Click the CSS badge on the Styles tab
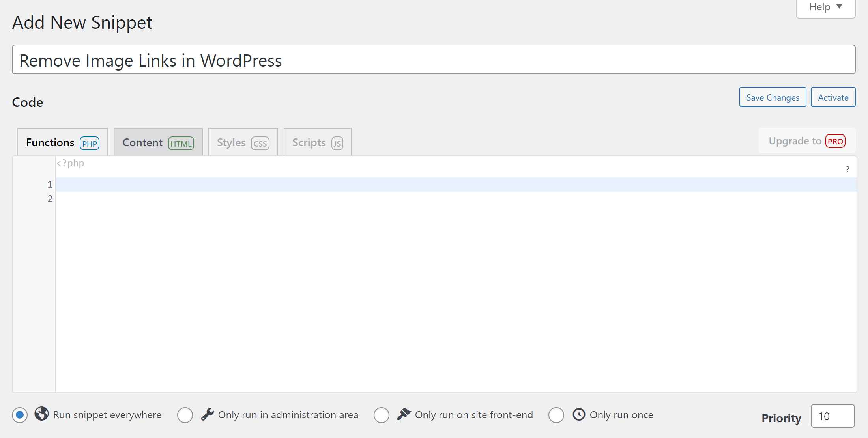The width and height of the screenshot is (868, 438). pyautogui.click(x=260, y=144)
